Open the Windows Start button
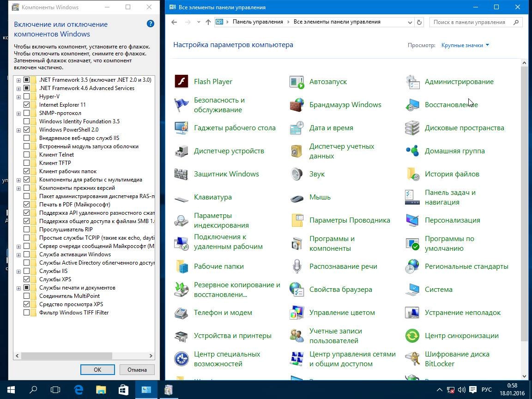The image size is (532, 399). (x=11, y=390)
